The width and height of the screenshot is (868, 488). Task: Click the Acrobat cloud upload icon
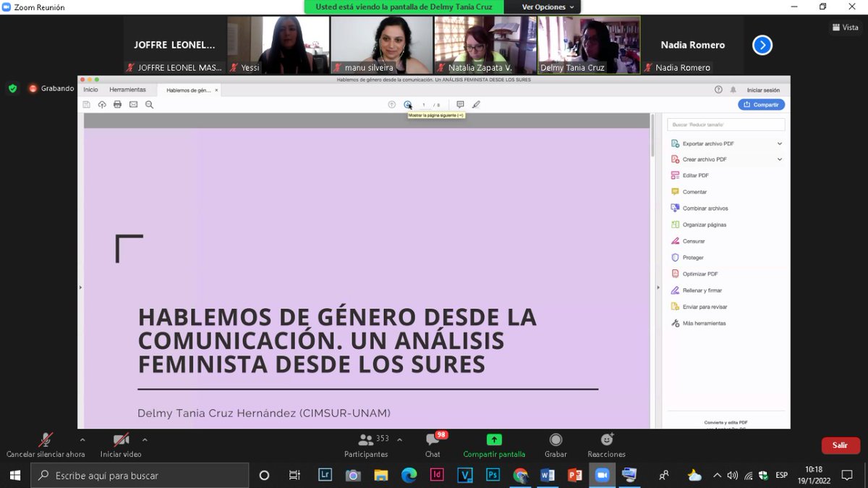pyautogui.click(x=102, y=104)
